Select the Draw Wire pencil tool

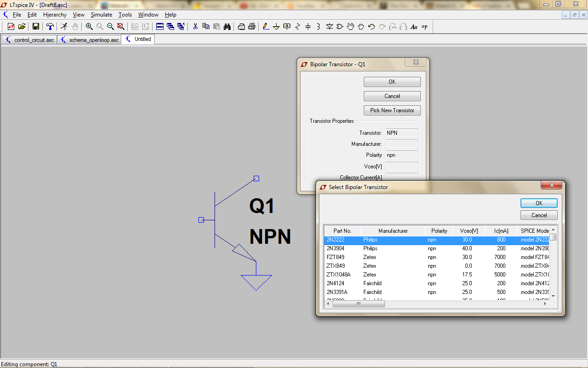[x=266, y=27]
